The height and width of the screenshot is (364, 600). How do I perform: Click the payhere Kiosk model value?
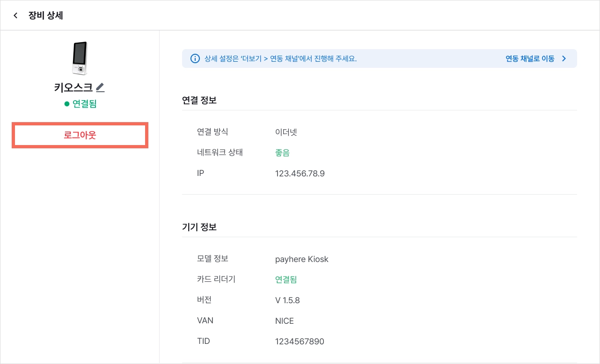[302, 259]
